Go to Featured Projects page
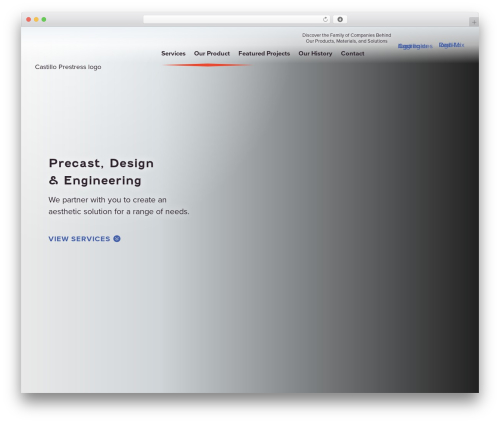500x423 pixels. click(264, 54)
